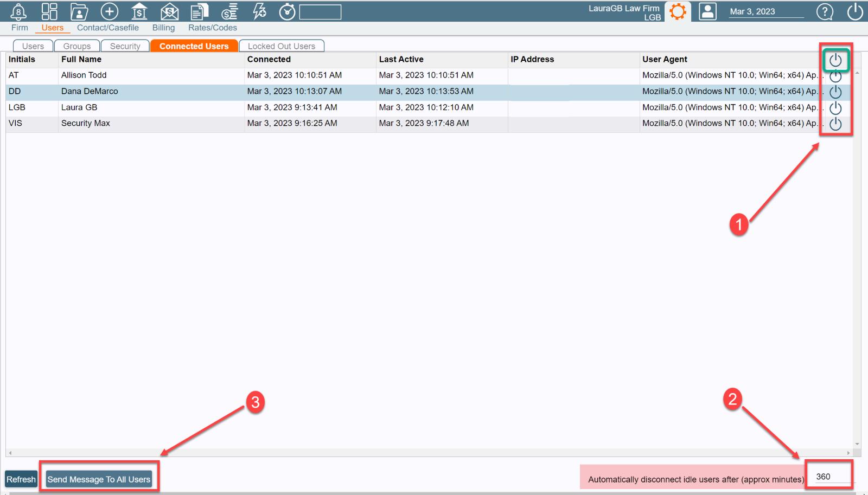This screenshot has width=868, height=495.
Task: Switch to the Locked Out Users tab
Action: pyautogui.click(x=282, y=46)
